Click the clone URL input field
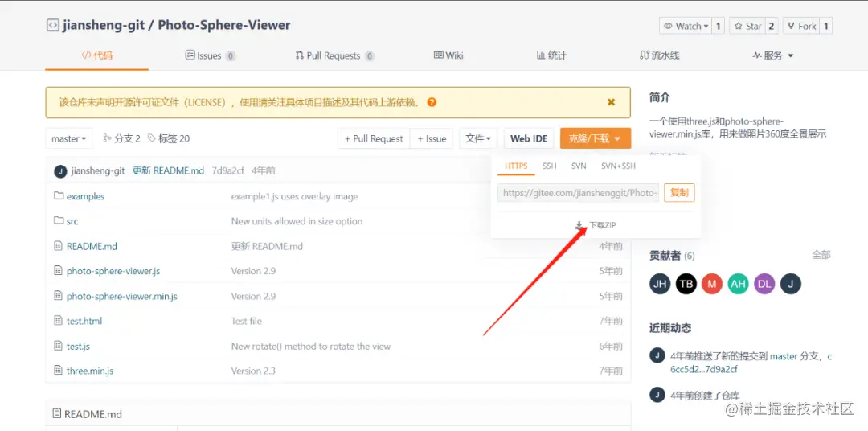Screen dimensions: 868x431 click(x=579, y=192)
